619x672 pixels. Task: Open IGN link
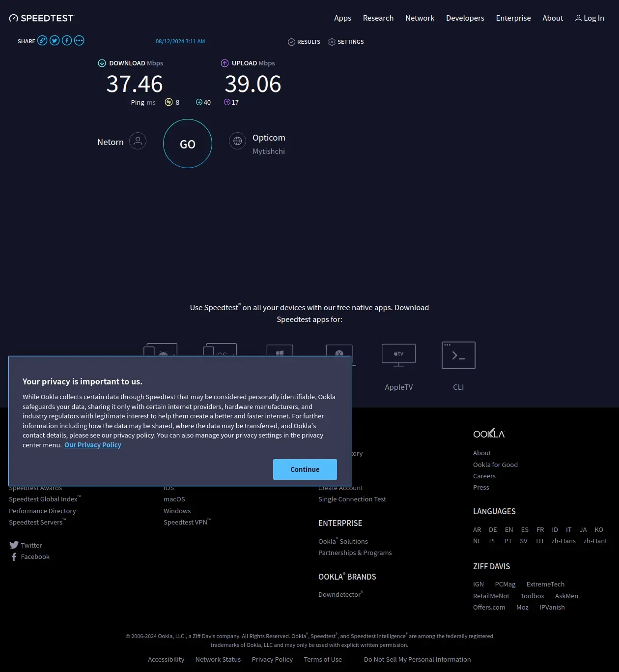[x=478, y=584]
